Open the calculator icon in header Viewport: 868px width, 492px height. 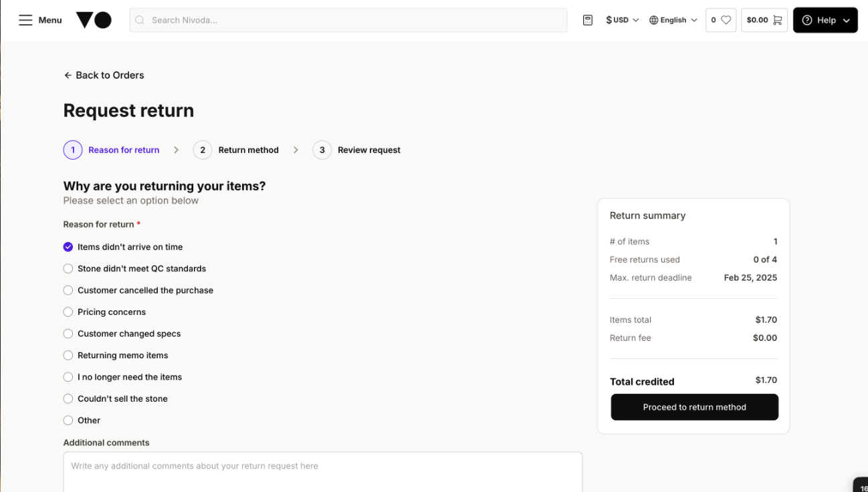pyautogui.click(x=588, y=20)
